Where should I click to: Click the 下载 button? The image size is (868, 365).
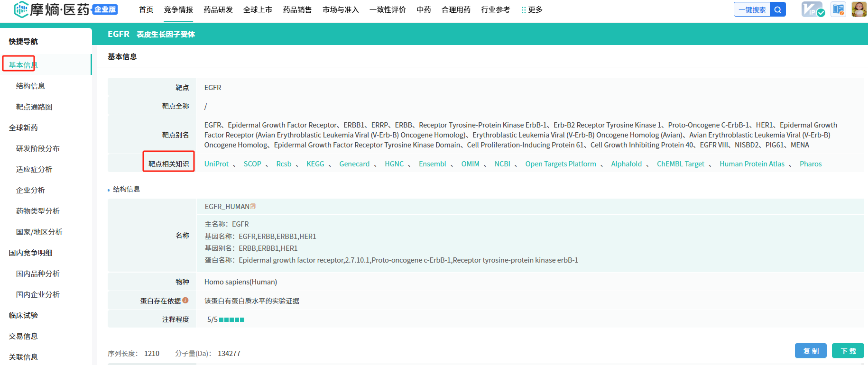pyautogui.click(x=848, y=351)
